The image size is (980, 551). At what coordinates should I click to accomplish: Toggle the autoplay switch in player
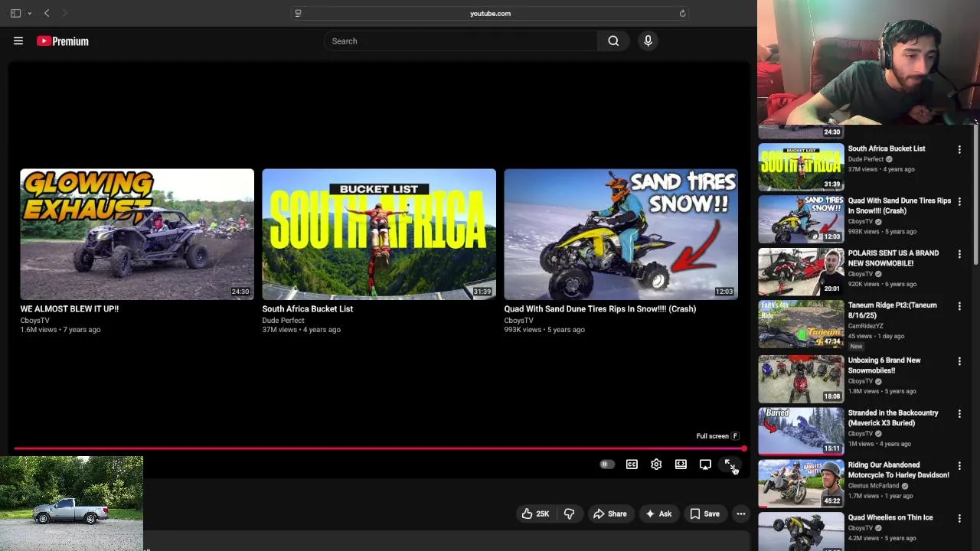click(x=606, y=465)
